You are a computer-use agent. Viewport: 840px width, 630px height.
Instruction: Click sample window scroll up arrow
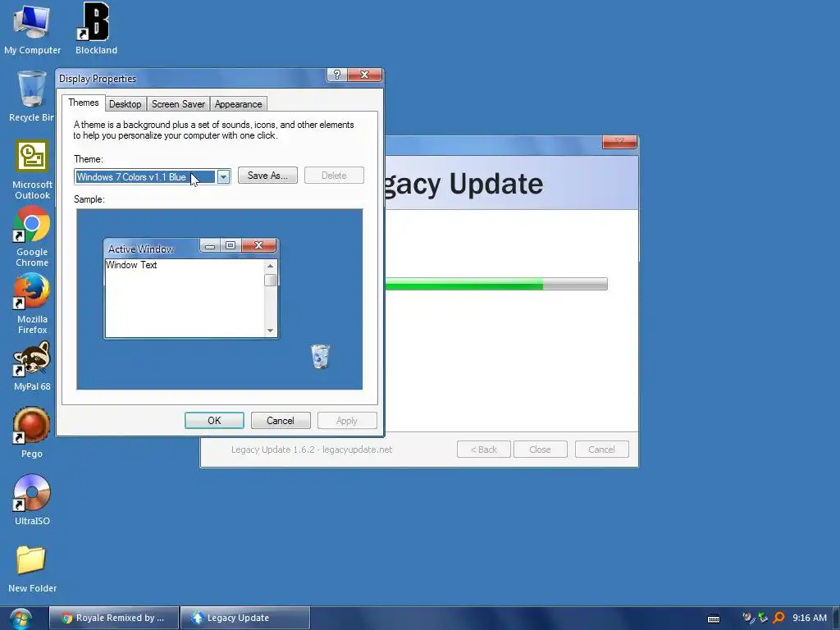[271, 267]
